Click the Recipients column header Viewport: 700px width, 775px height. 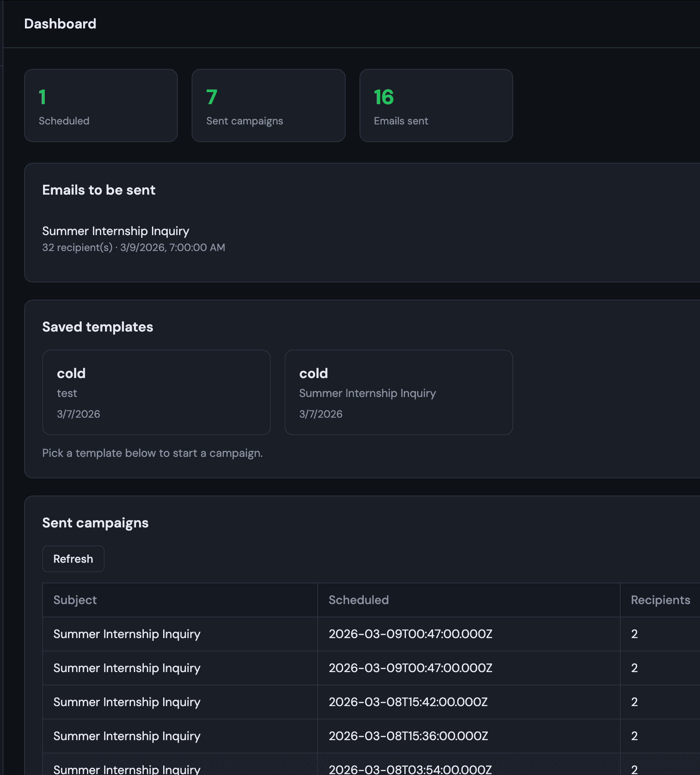(660, 600)
